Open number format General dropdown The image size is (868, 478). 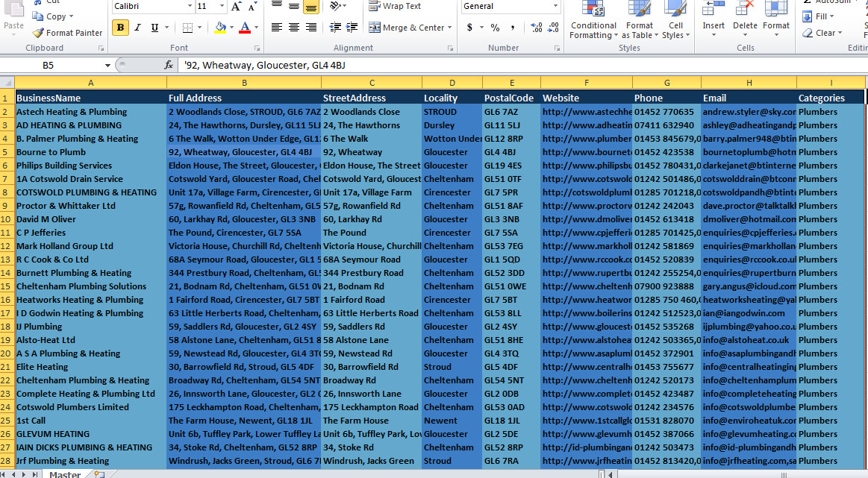[555, 6]
